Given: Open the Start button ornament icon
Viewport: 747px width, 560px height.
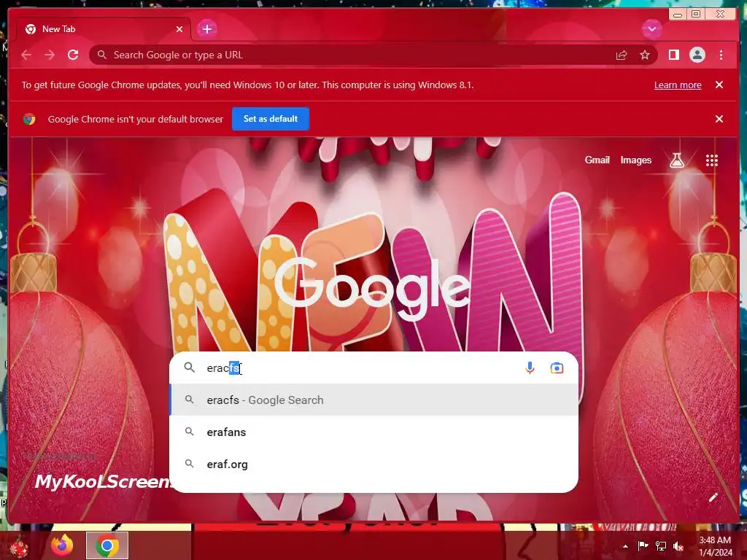Looking at the screenshot, I should coord(19,547).
